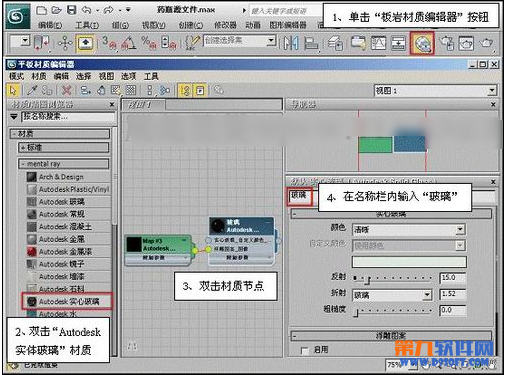Image resolution: width=505 pixels, height=375 pixels.
Task: Click the Save file icon
Action: coord(71,10)
